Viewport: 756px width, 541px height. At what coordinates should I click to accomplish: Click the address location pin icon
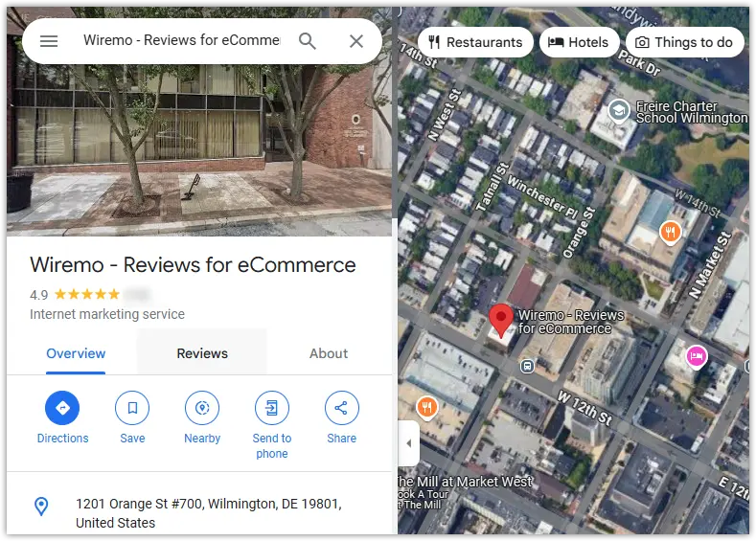tap(41, 507)
